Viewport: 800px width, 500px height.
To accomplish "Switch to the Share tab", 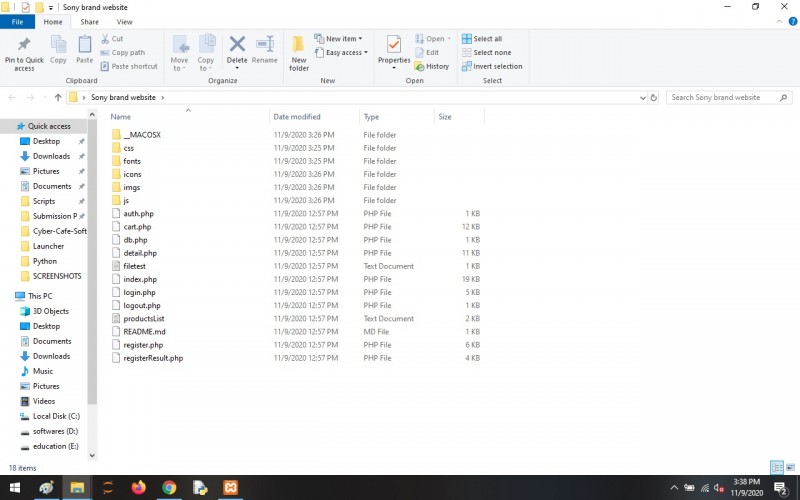I will point(89,22).
